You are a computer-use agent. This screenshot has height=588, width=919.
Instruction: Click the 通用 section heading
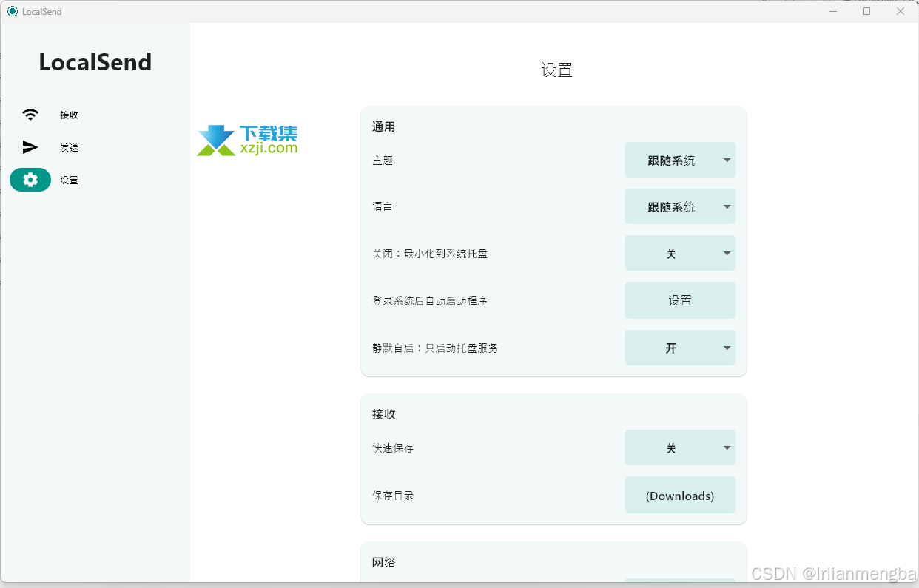[383, 126]
